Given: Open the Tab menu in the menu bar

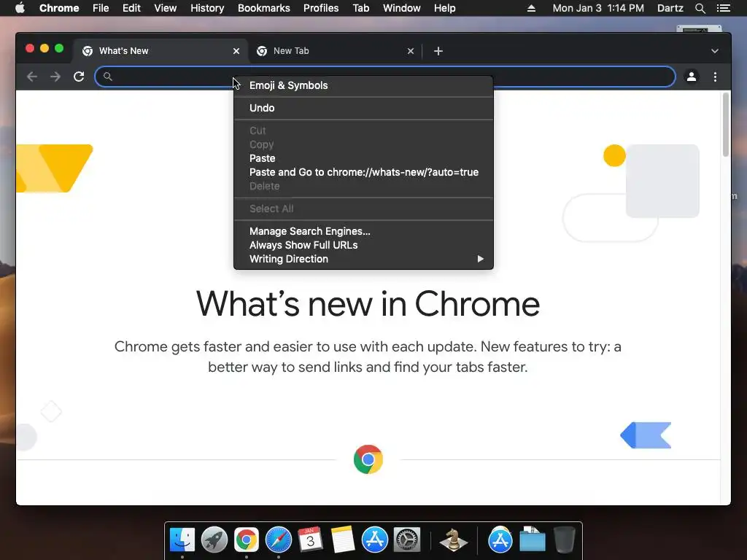Looking at the screenshot, I should click(360, 8).
